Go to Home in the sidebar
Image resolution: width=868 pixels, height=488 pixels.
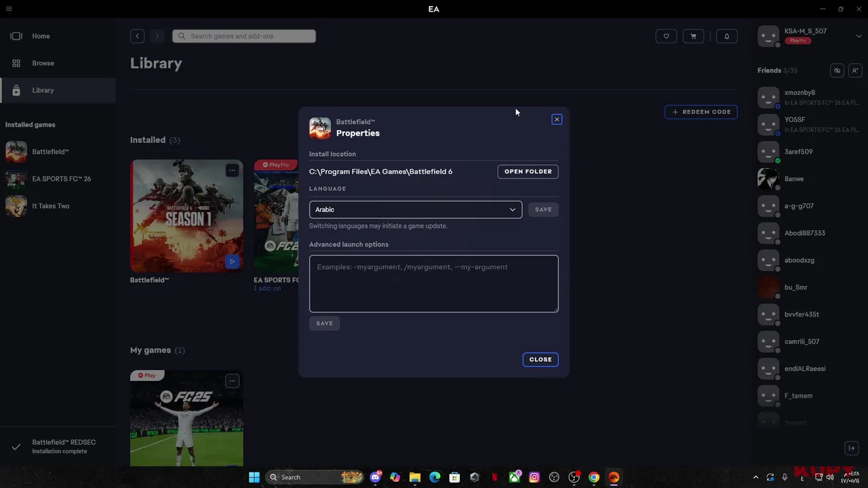58,36
